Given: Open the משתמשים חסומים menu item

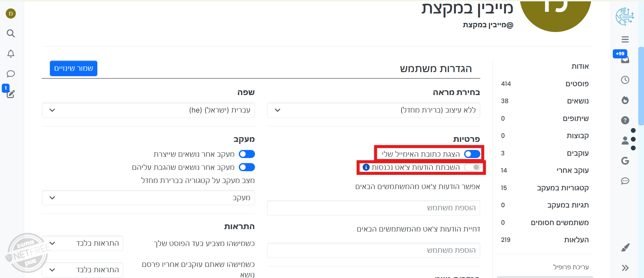Looking at the screenshot, I should [560, 223].
